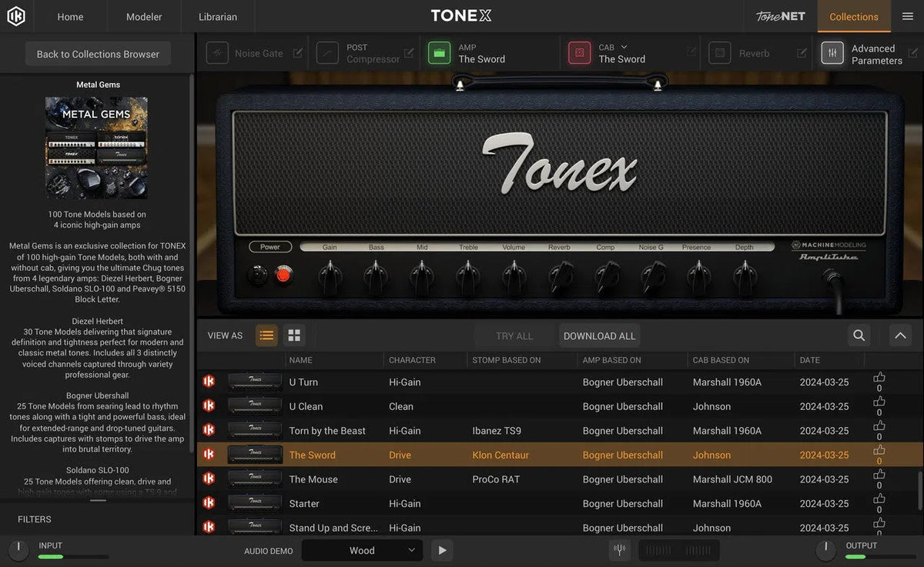Select the POST Compressor block

pos(327,52)
